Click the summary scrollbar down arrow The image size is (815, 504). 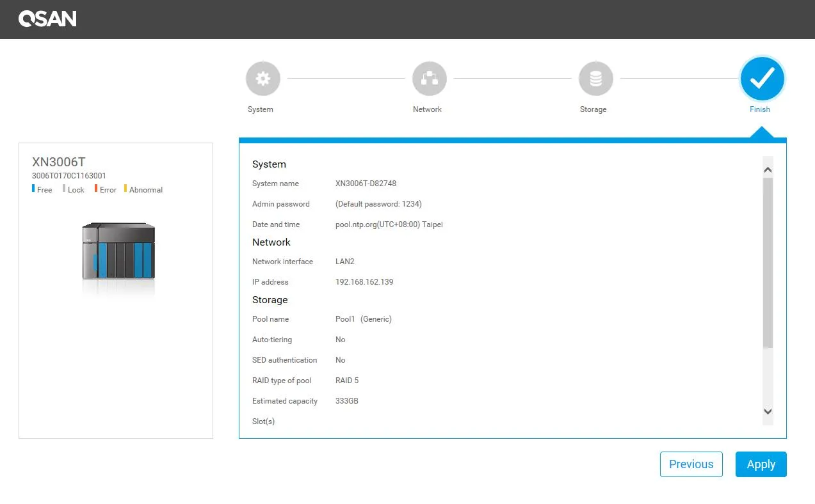point(768,412)
